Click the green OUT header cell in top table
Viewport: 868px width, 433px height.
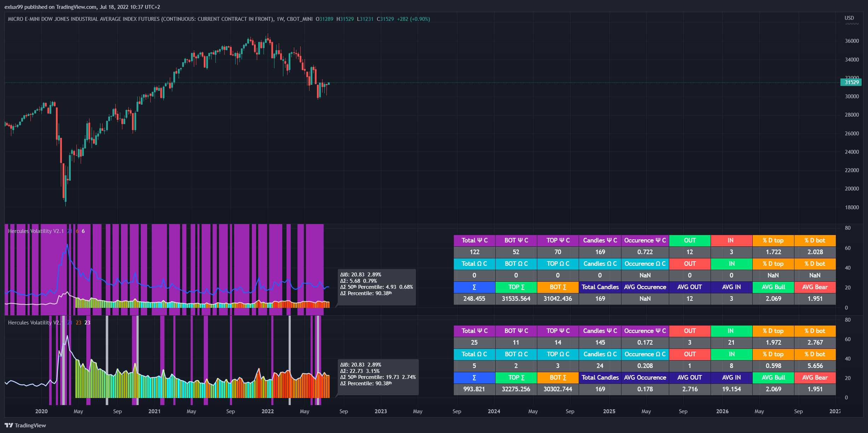coord(690,240)
